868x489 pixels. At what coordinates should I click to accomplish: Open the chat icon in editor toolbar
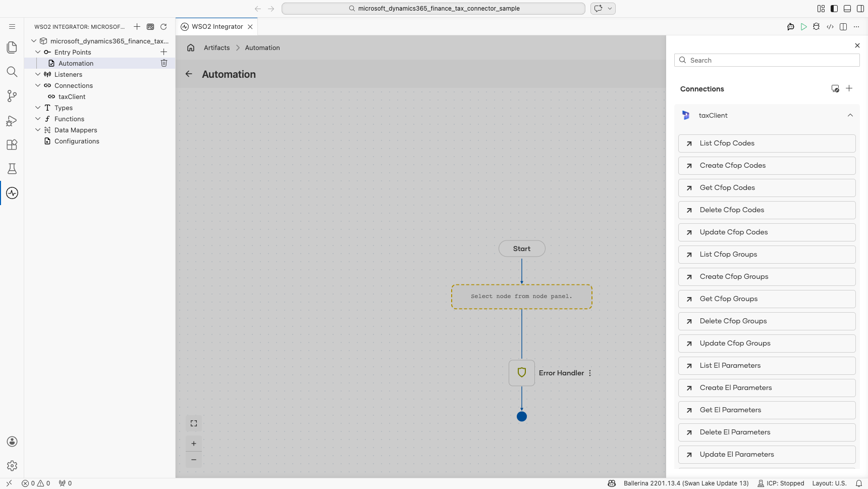coord(791,27)
